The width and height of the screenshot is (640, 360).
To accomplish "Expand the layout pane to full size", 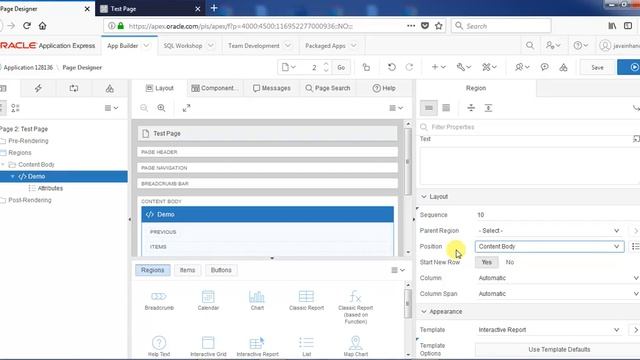I will 187,108.
